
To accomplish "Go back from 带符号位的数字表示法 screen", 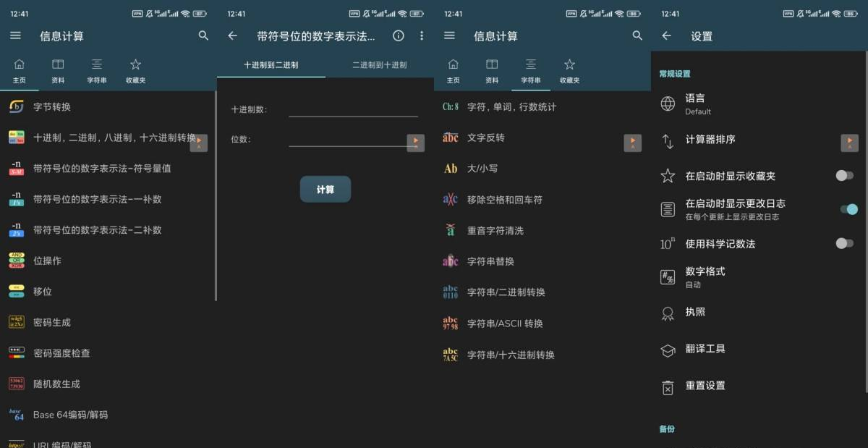I will coord(232,35).
